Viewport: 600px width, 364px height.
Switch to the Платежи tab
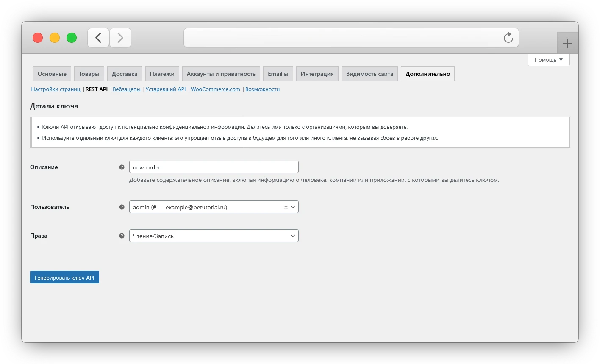click(162, 73)
